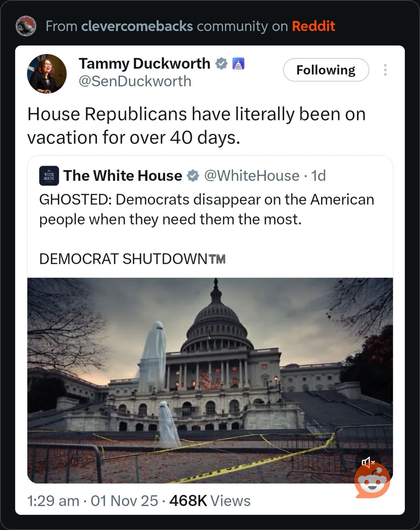Click Tammy Duckworth's profile picture

47,74
